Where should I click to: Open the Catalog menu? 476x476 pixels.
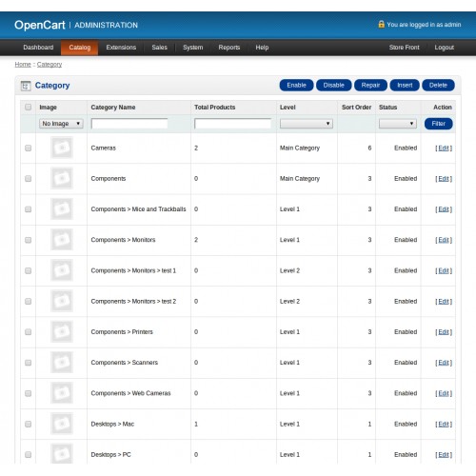click(80, 48)
